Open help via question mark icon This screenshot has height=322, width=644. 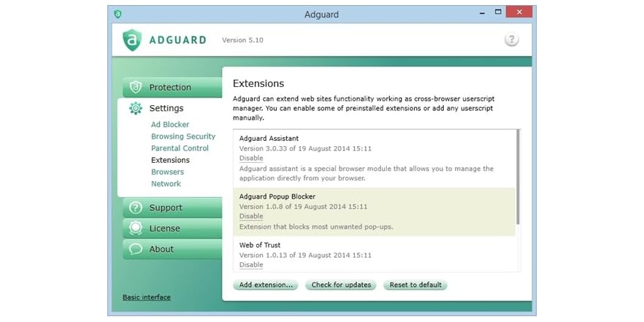pos(511,40)
